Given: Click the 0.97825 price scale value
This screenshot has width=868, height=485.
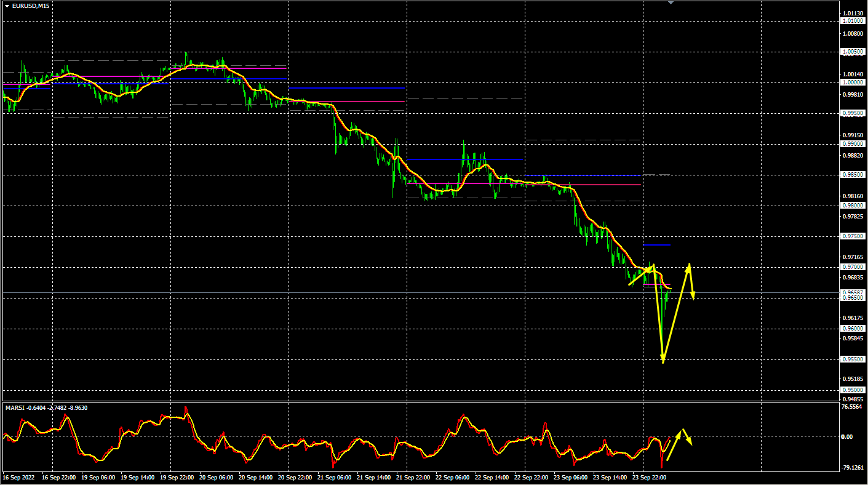Looking at the screenshot, I should coord(851,217).
